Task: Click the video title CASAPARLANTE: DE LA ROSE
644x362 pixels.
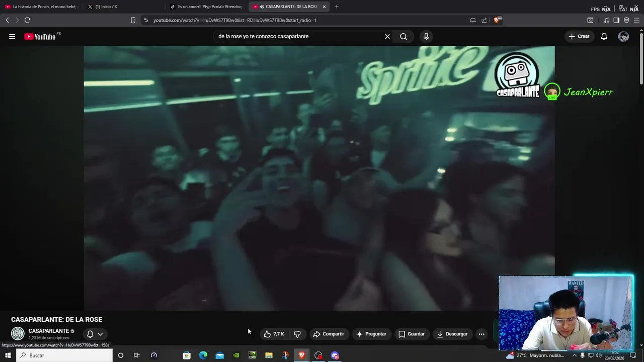Action: point(56,319)
